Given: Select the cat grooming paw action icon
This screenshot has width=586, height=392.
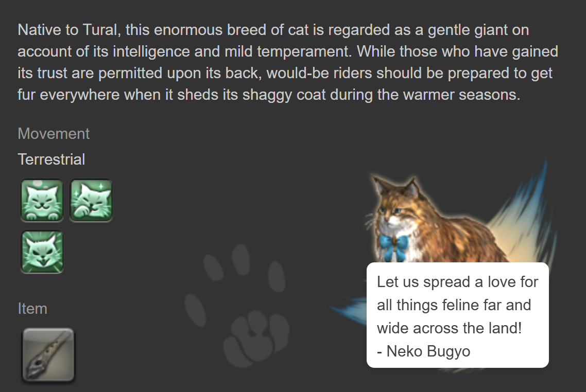Looking at the screenshot, I should pyautogui.click(x=91, y=201).
